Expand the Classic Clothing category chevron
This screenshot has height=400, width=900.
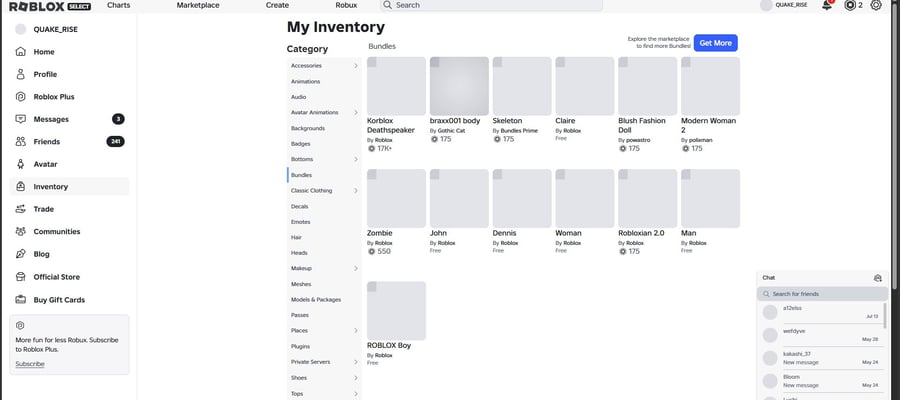pos(356,191)
